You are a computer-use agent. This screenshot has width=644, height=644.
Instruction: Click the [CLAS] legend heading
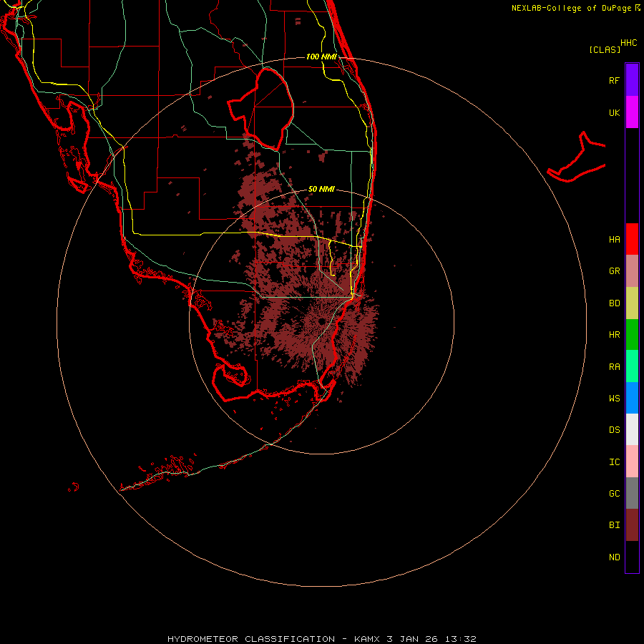(605, 49)
